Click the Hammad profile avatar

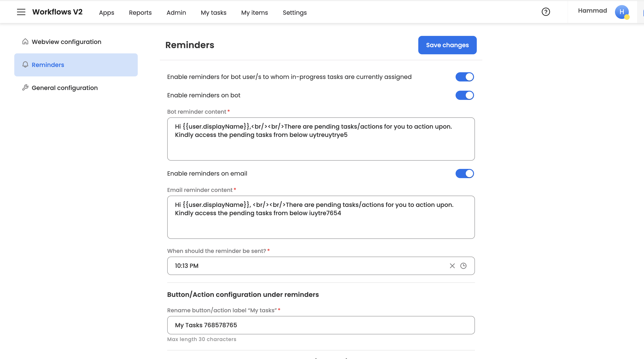pyautogui.click(x=621, y=12)
